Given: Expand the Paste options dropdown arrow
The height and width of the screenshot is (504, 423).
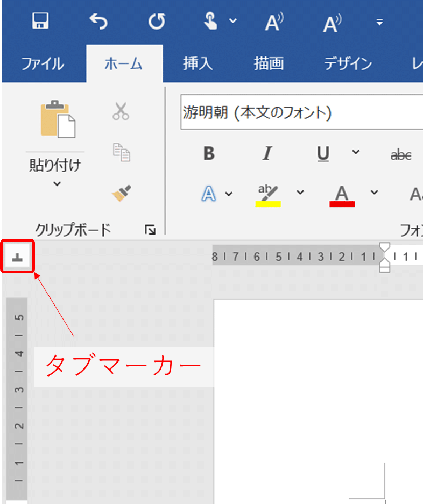Looking at the screenshot, I should (x=57, y=184).
